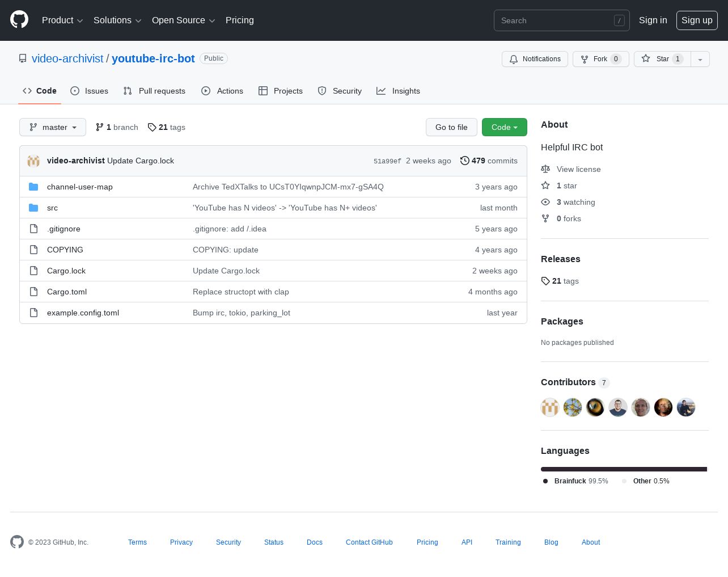View the 479 commits history

pyautogui.click(x=489, y=161)
